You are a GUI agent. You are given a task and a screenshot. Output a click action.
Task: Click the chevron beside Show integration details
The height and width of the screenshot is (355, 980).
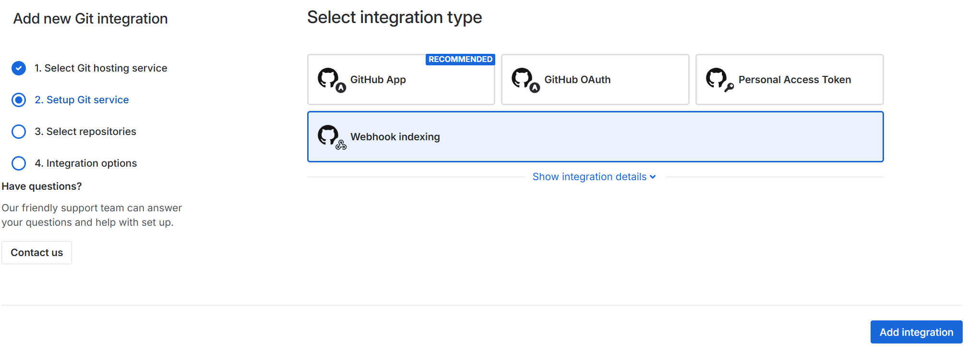pos(653,177)
